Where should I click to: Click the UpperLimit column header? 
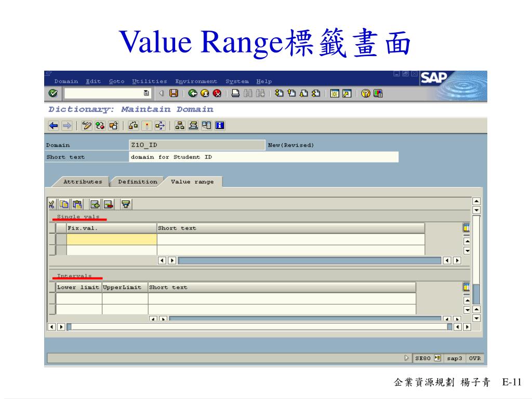click(125, 287)
